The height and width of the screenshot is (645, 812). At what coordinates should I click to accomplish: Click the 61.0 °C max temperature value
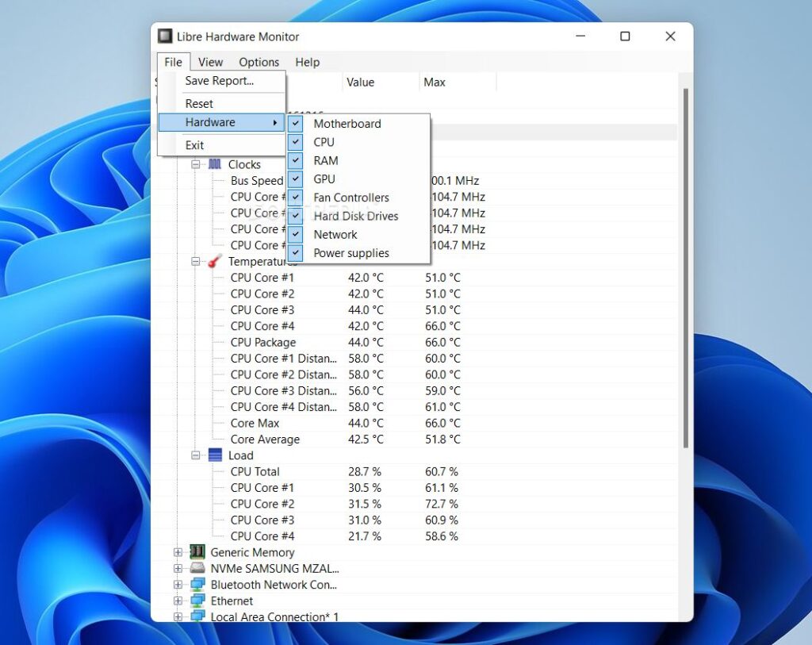(442, 407)
